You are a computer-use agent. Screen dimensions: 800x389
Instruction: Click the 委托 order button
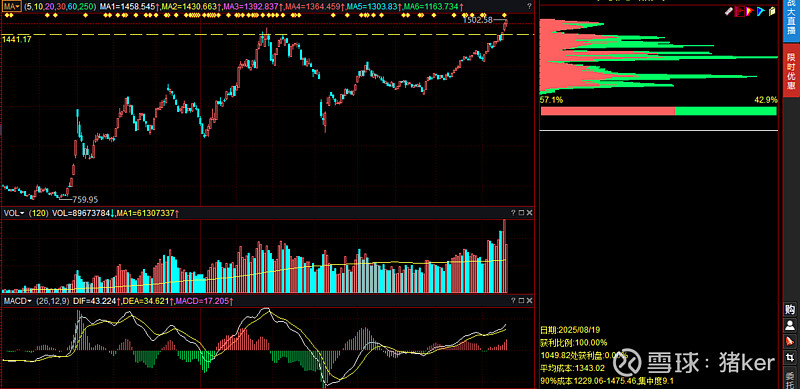[790, 379]
